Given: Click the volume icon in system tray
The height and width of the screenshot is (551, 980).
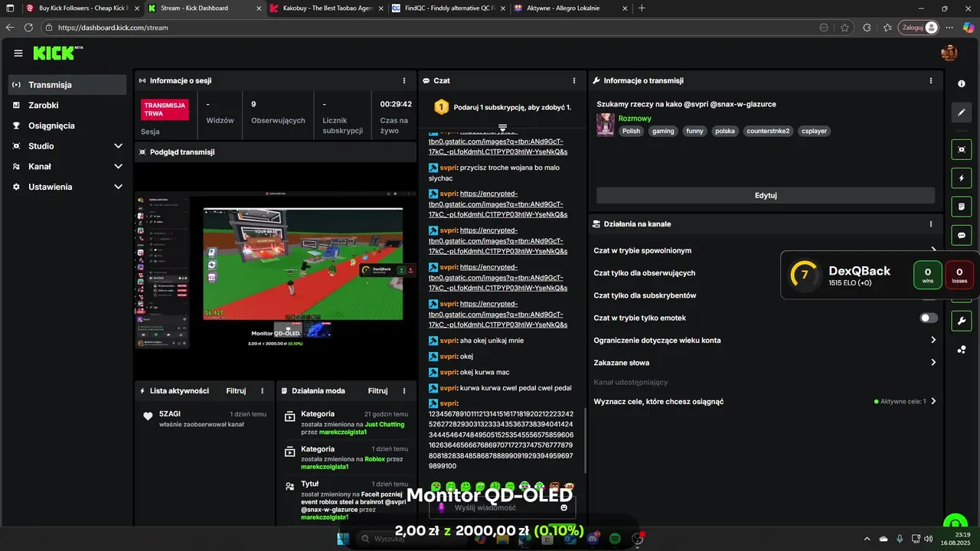Looking at the screenshot, I should [x=929, y=539].
